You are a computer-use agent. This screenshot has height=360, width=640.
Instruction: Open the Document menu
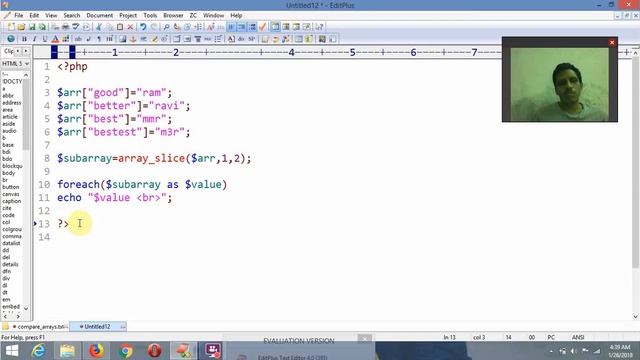coord(100,15)
